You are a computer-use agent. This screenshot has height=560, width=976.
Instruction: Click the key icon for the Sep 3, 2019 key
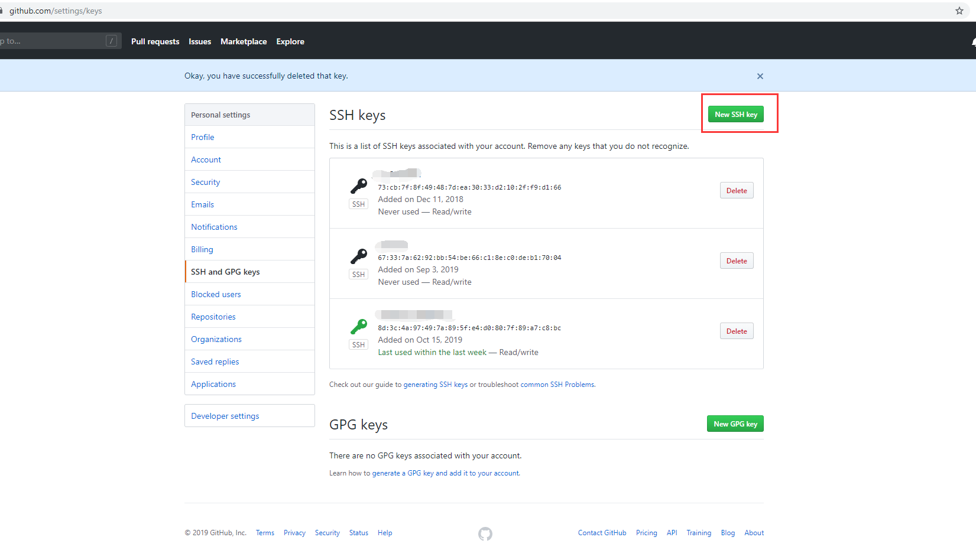pos(359,256)
